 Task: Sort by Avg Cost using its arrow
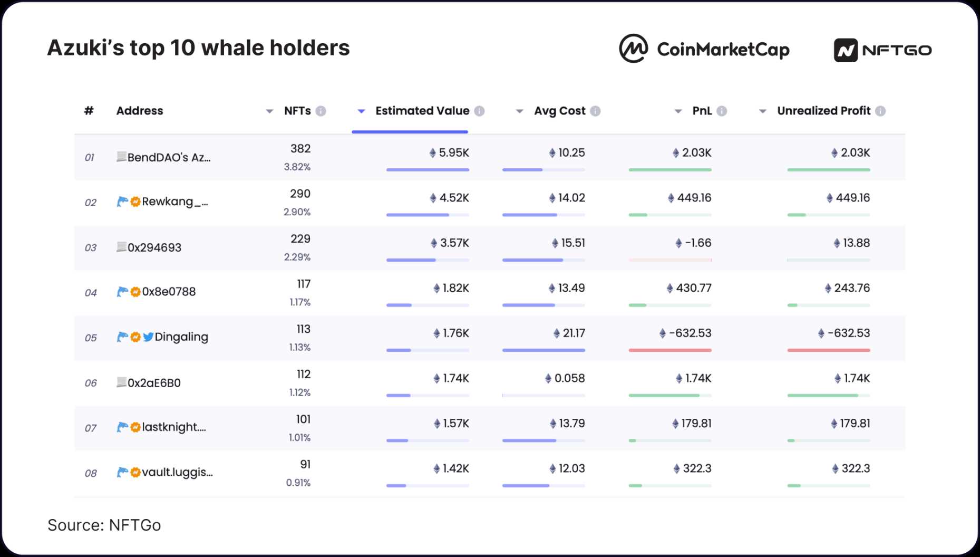pos(519,111)
